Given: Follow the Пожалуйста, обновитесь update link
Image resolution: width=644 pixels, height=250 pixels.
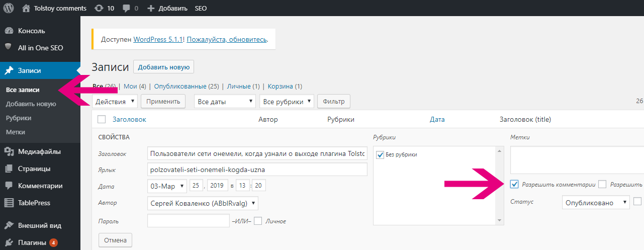Looking at the screenshot, I should point(227,39).
